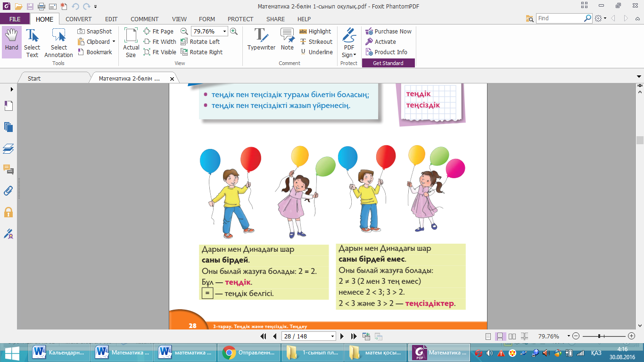Go to the next page
644x362 pixels.
(343, 336)
